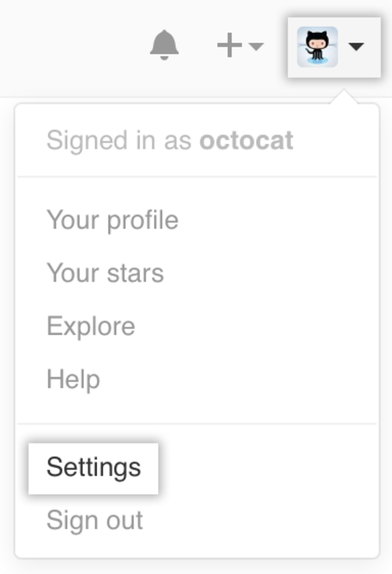392x574 pixels.
Task: Expand the create-new dropdown arrow beside plus
Action: coord(256,46)
